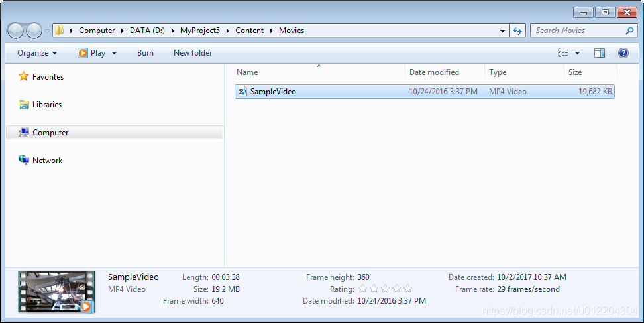Click the SampleVideo thumbnail in details pane
Screen dimensions: 644x323
pos(57,291)
